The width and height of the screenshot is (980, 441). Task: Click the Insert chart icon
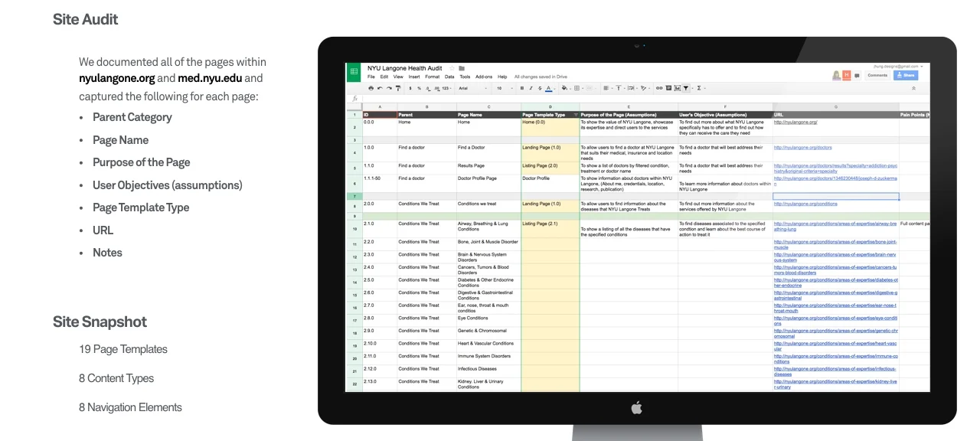pos(677,88)
